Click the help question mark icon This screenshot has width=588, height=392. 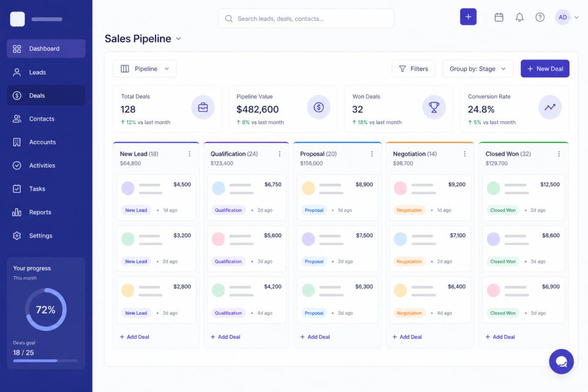540,17
